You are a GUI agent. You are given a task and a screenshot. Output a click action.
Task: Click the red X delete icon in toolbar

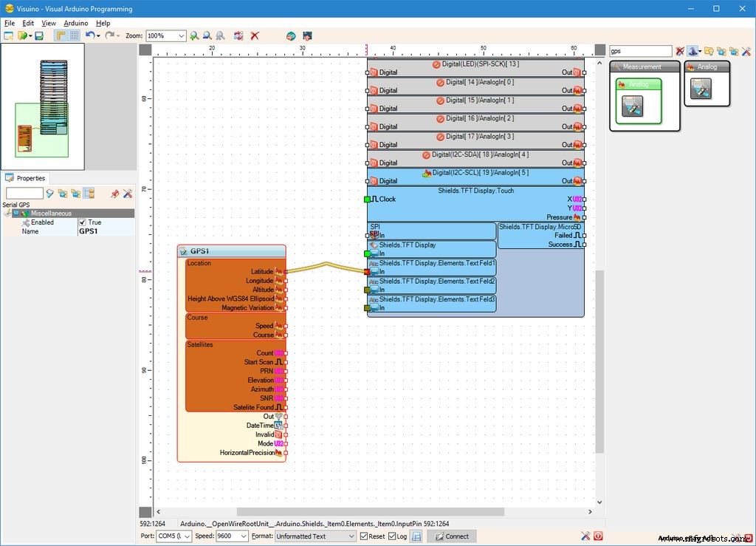pos(255,35)
